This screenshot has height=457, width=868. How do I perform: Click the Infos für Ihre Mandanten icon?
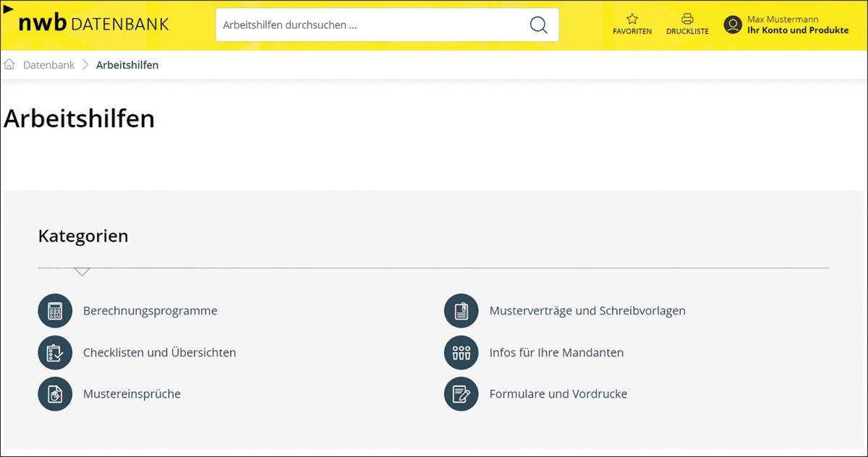click(x=461, y=353)
